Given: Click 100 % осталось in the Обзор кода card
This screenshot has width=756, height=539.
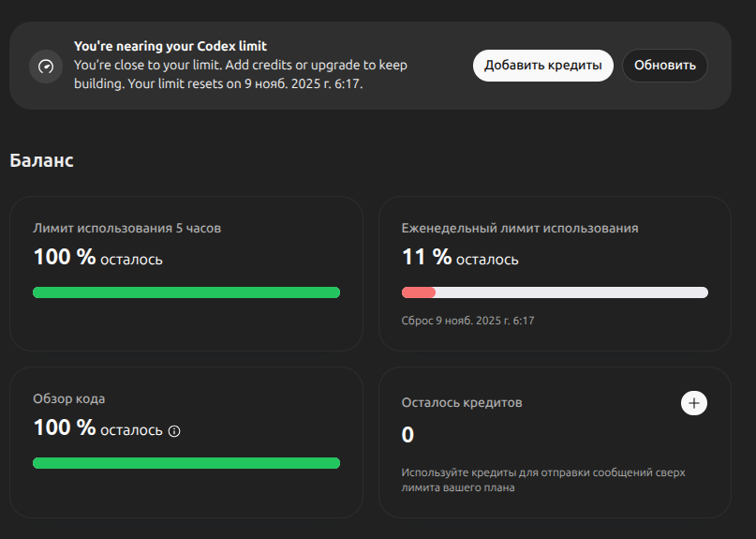Looking at the screenshot, I should (97, 428).
